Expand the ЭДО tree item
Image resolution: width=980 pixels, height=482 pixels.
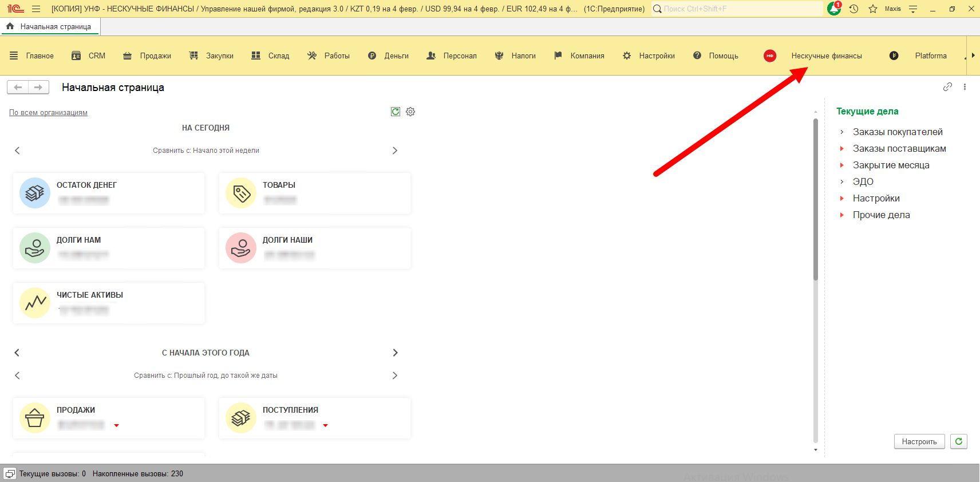click(x=841, y=182)
